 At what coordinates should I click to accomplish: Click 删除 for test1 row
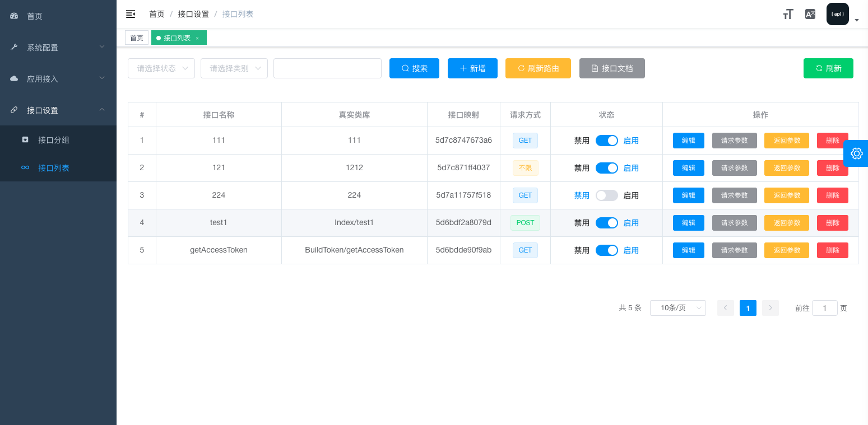(833, 223)
